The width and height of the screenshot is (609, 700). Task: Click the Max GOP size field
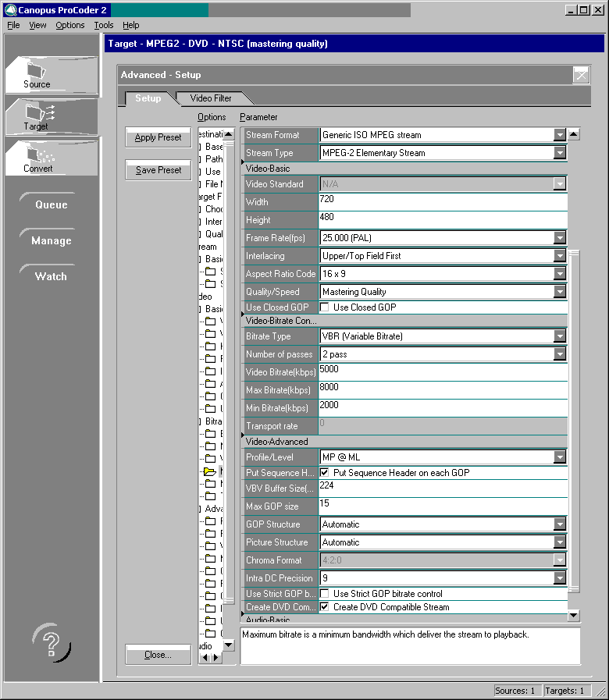click(443, 506)
